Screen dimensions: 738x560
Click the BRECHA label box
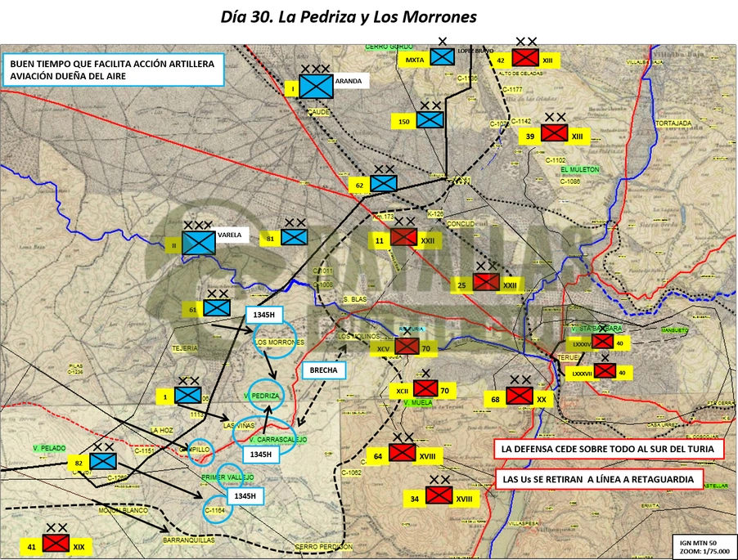click(324, 370)
